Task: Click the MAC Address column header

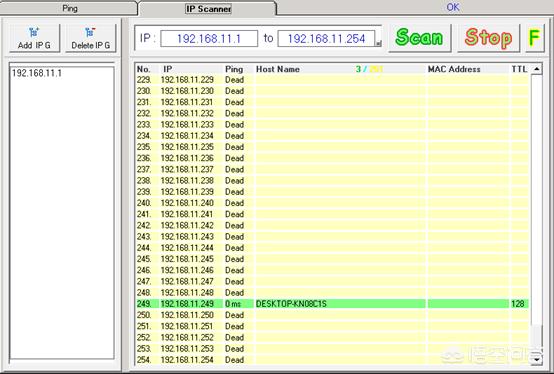Action: point(454,69)
